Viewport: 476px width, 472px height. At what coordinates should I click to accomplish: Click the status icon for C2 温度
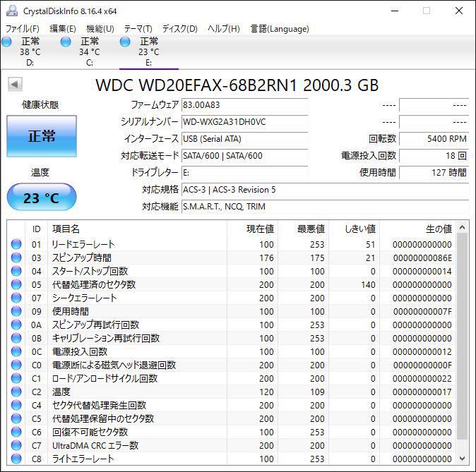(x=16, y=392)
